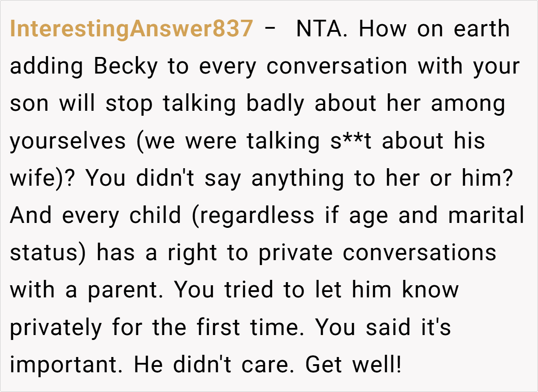
Task: Click the name 'Becky' in the comment
Action: point(126,67)
